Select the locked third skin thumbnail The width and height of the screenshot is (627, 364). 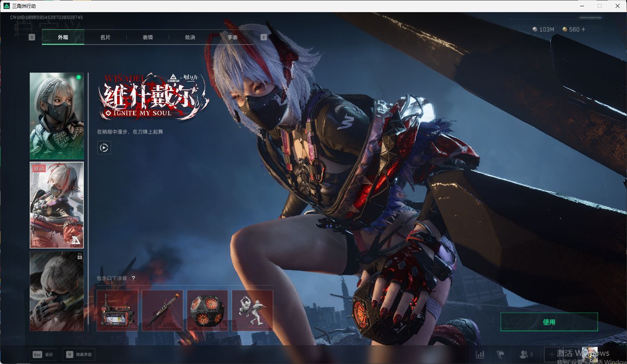pyautogui.click(x=56, y=291)
